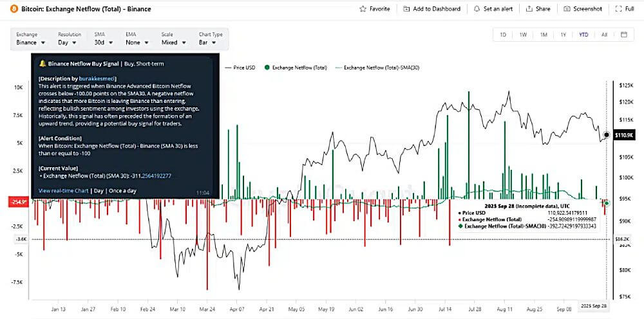Open the SMA dropdown showing 30d
This screenshot has width=644, height=319.
103,42
